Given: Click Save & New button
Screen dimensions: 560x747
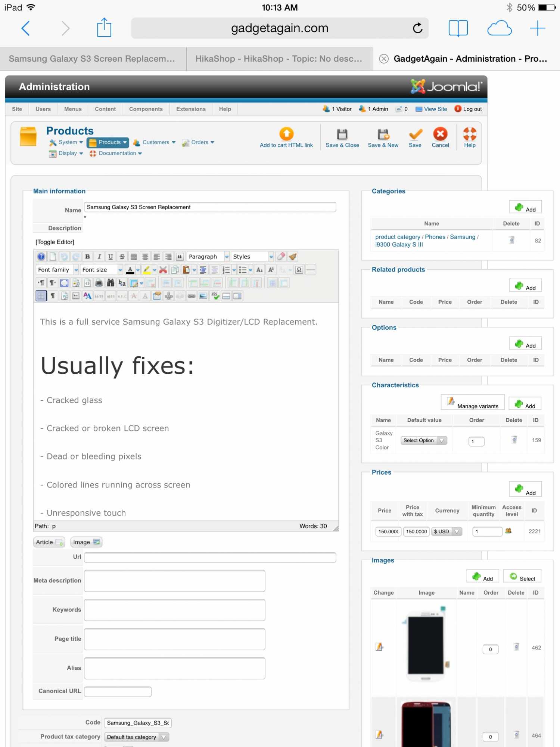Looking at the screenshot, I should (x=383, y=138).
